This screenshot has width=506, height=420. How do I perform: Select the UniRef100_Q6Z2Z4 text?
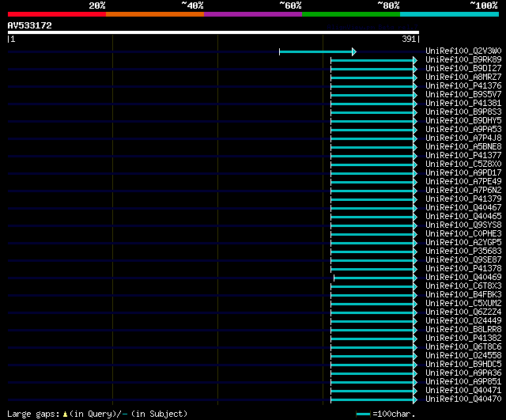point(463,312)
